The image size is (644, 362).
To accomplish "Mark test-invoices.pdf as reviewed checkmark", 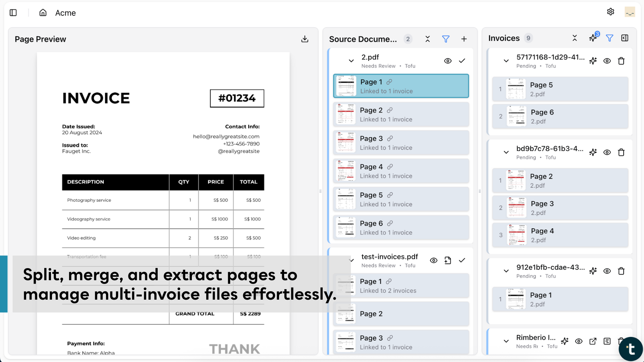I will 462,260.
